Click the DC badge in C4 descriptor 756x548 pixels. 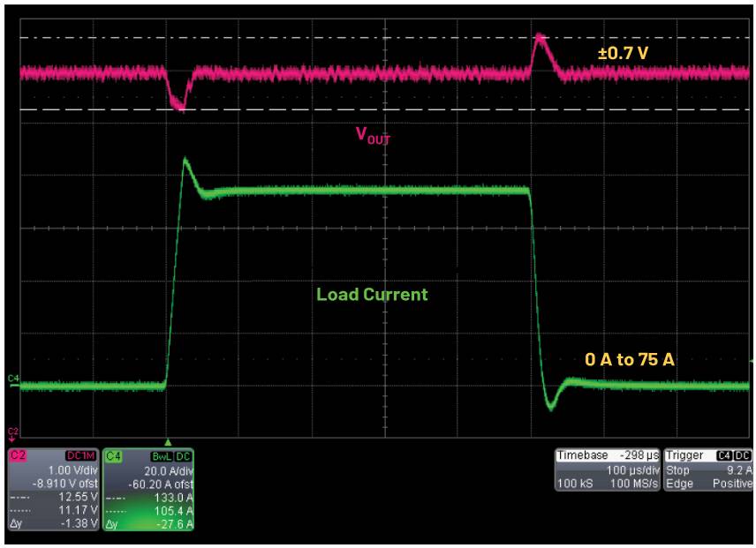(x=183, y=456)
